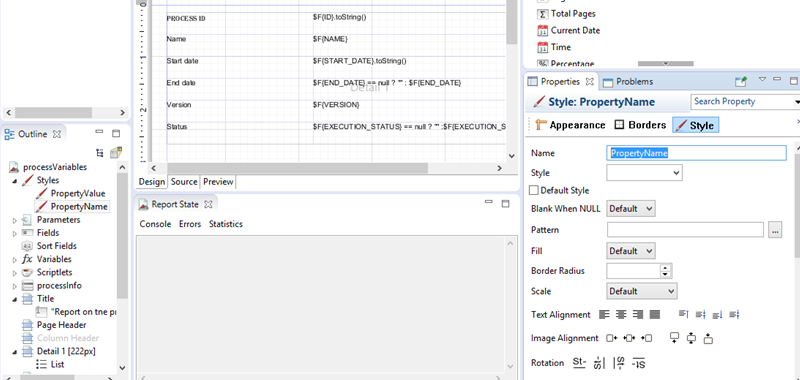This screenshot has height=380, width=800.
Task: Collapse the Title tree node
Action: 14,299
